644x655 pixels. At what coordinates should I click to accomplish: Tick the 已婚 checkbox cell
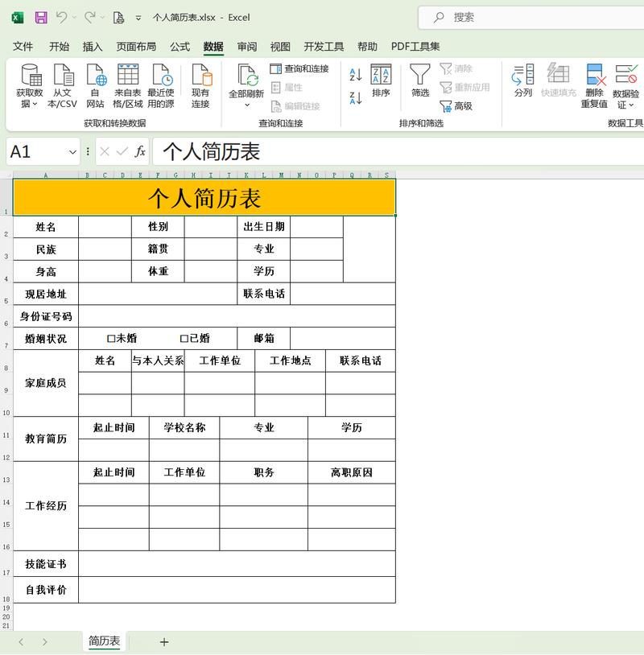[184, 339]
